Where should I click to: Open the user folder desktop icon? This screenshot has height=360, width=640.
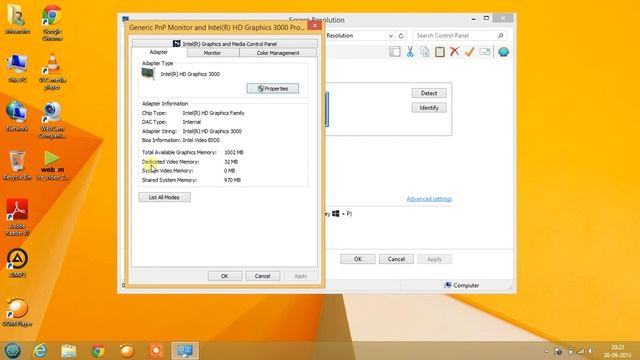[17, 19]
